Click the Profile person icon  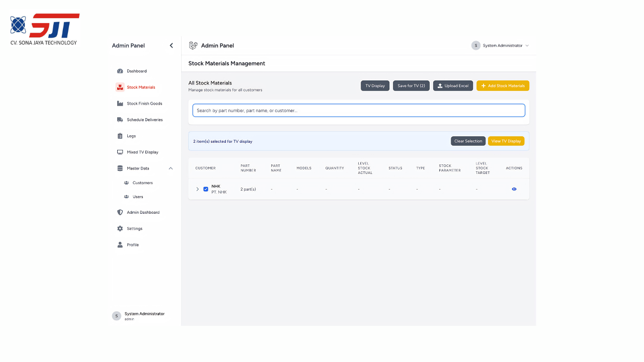120,245
